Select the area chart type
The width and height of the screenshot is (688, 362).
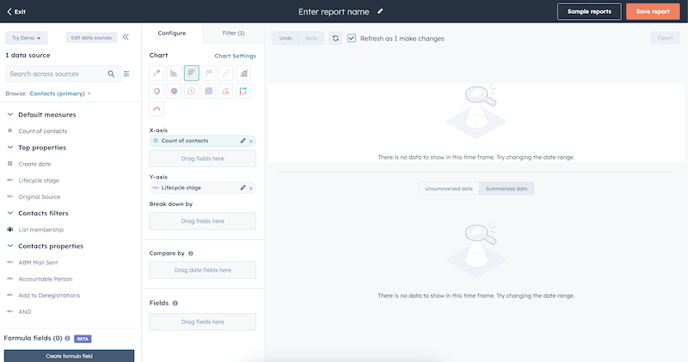244,73
